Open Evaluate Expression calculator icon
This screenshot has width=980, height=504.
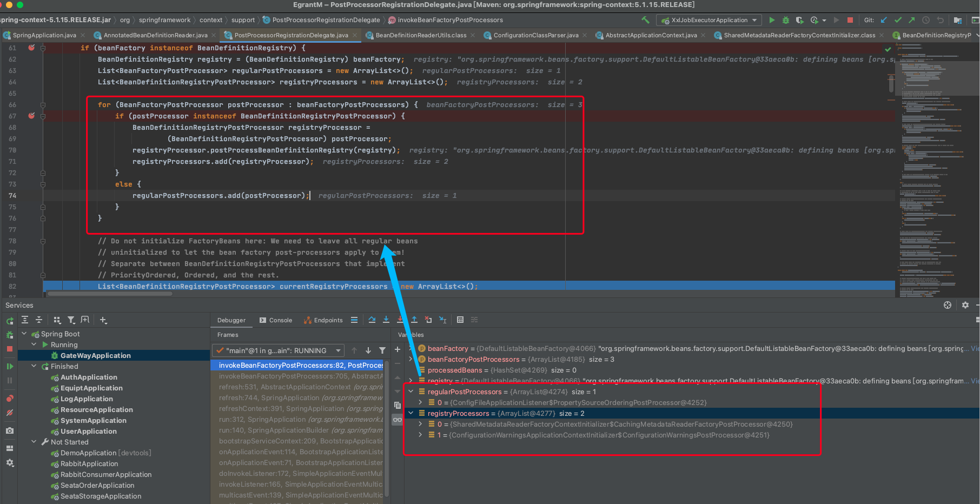(x=460, y=320)
